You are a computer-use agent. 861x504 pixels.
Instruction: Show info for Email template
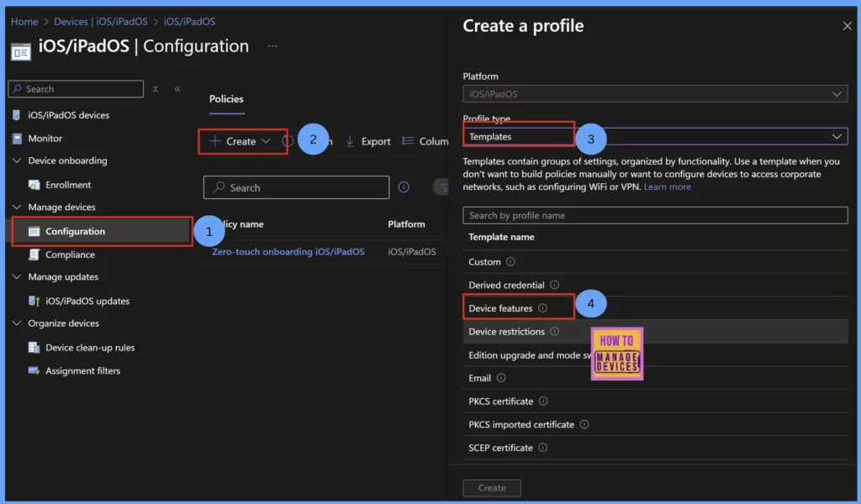(501, 378)
